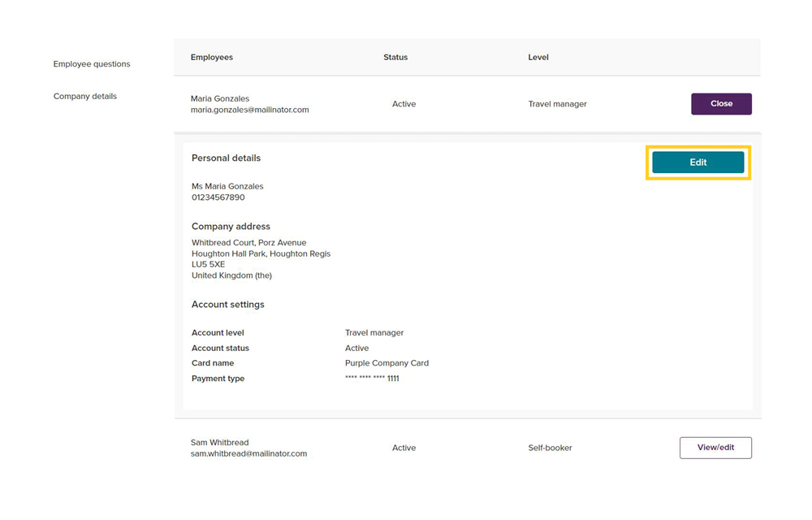Click Houghton Hall Park, Houghton Regis line

[x=261, y=253]
